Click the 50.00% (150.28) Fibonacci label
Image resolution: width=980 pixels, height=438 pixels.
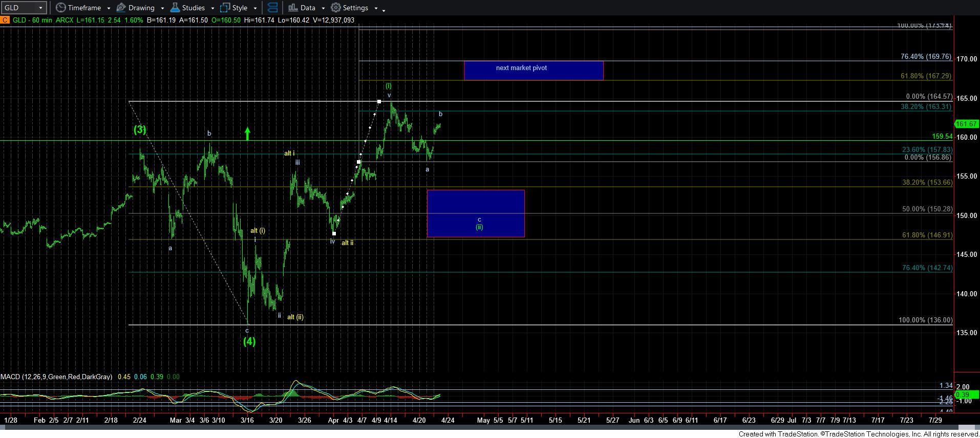point(927,209)
